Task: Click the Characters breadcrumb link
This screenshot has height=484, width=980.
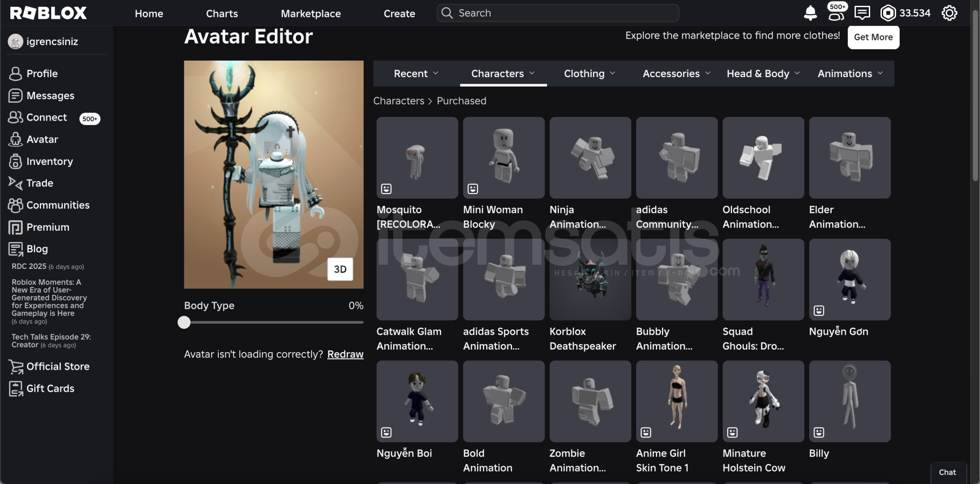Action: 399,101
